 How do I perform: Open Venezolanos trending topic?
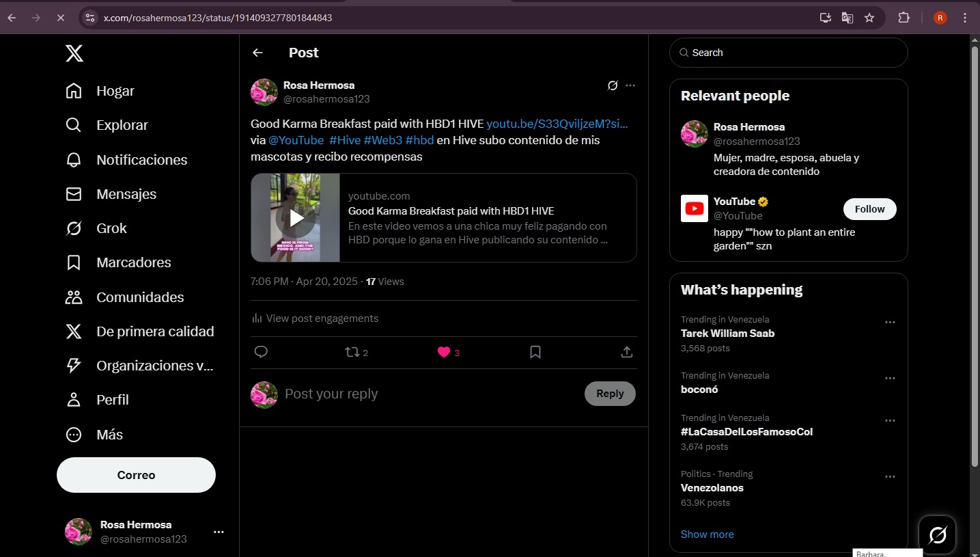[x=712, y=488]
